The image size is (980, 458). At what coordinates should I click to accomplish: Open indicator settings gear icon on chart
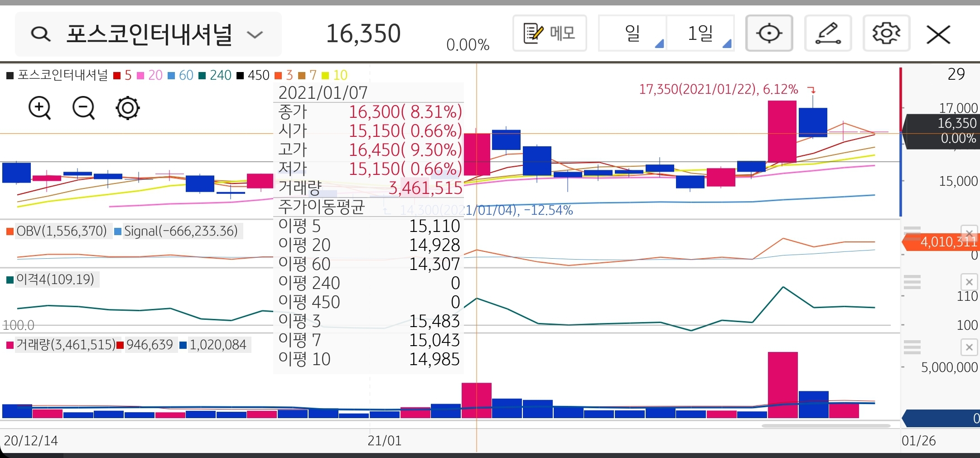[x=128, y=108]
